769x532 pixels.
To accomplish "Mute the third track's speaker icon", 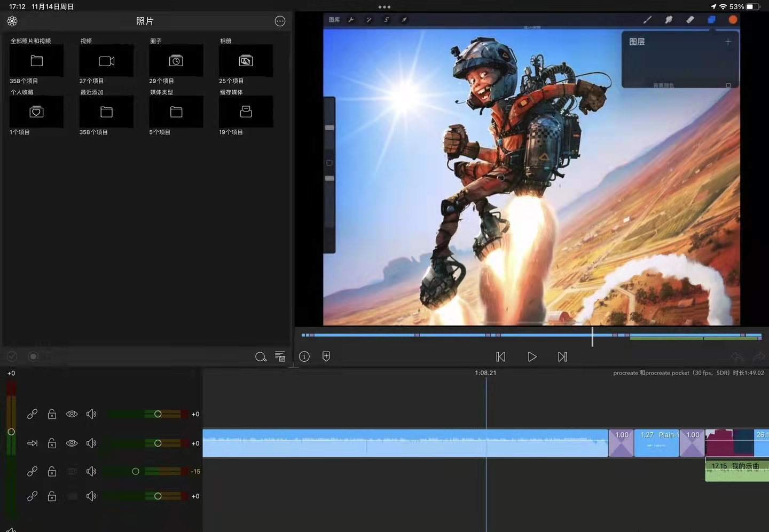I will pyautogui.click(x=91, y=471).
